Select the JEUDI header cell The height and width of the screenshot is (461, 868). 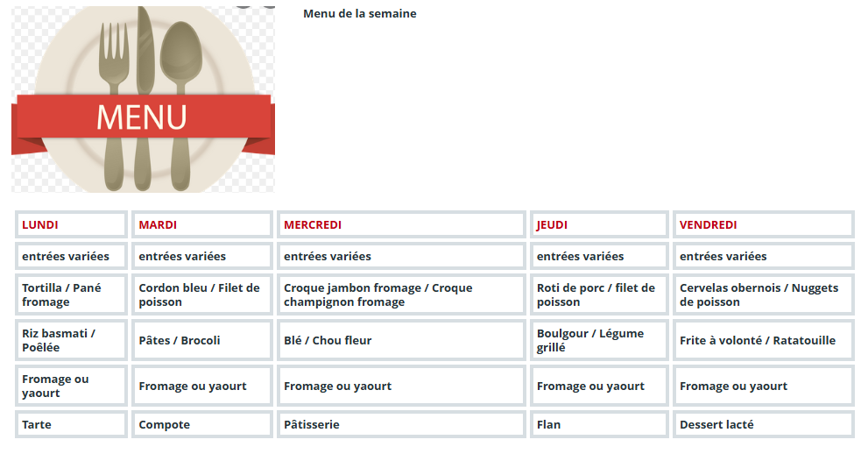tap(599, 225)
